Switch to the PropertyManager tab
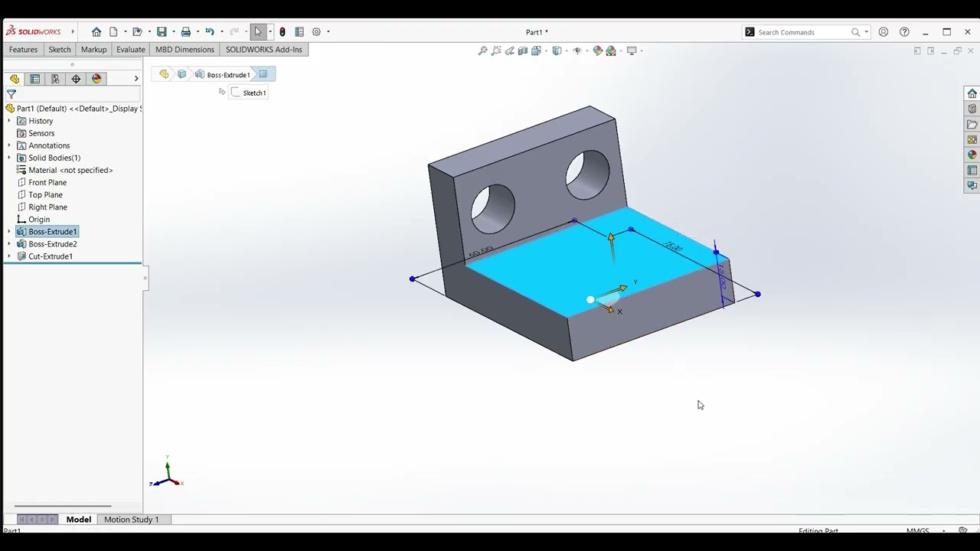The width and height of the screenshot is (980, 551). tap(35, 79)
